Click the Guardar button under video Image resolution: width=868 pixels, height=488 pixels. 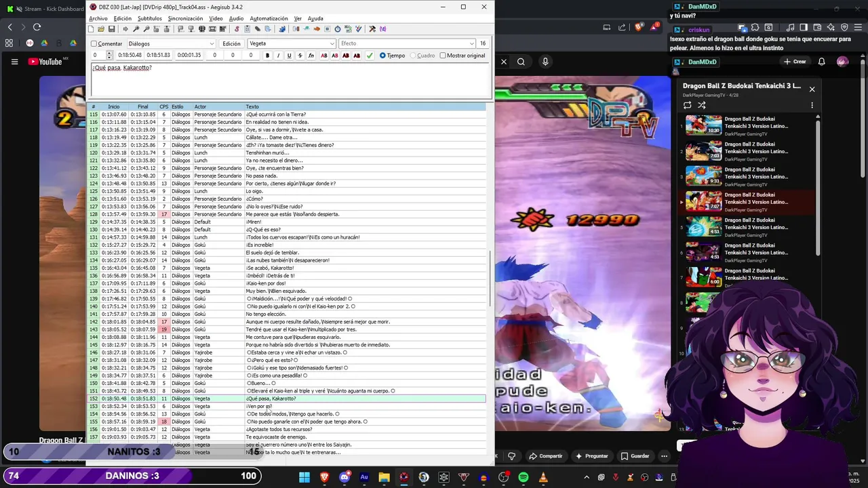point(635,456)
